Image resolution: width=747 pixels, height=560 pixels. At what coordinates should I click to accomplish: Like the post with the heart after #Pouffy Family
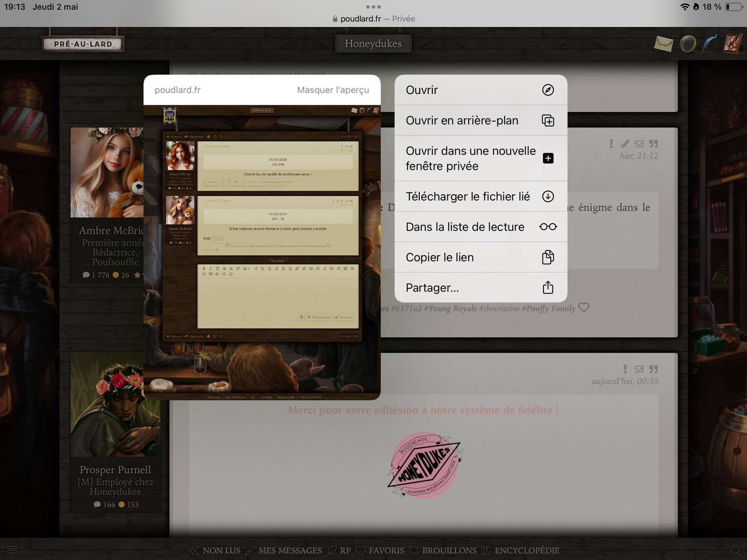(x=584, y=308)
